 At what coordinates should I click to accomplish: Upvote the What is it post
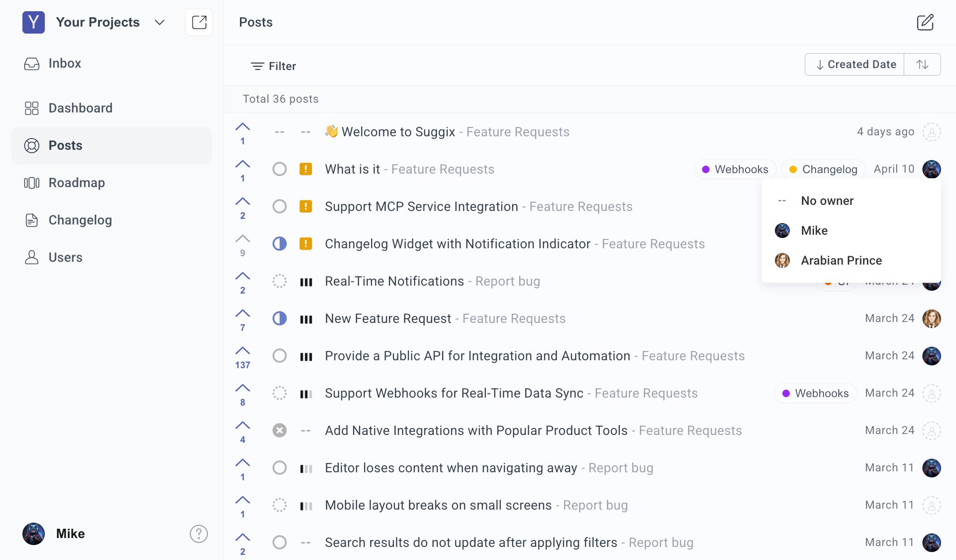(x=243, y=170)
